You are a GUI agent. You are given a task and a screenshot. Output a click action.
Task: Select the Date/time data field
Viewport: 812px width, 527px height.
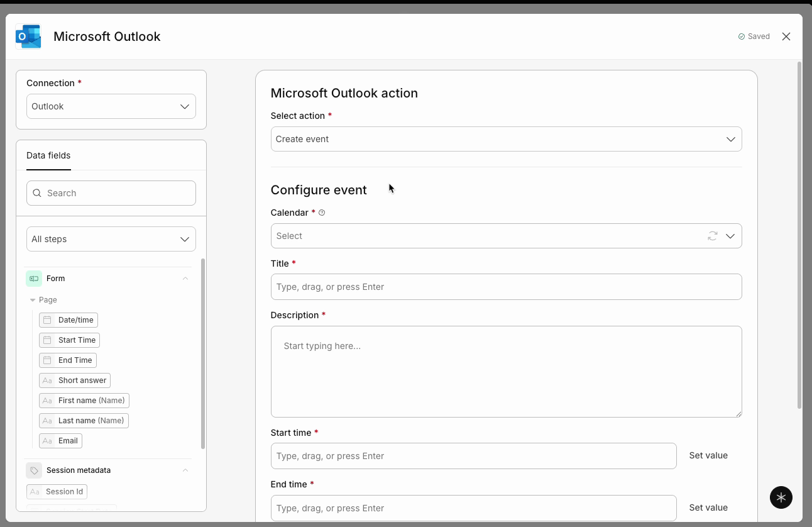69,320
